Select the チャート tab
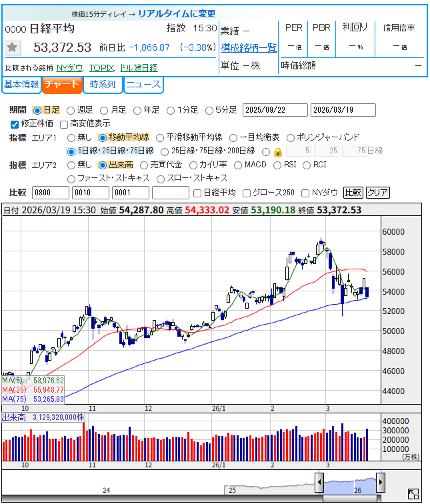 click(62, 85)
